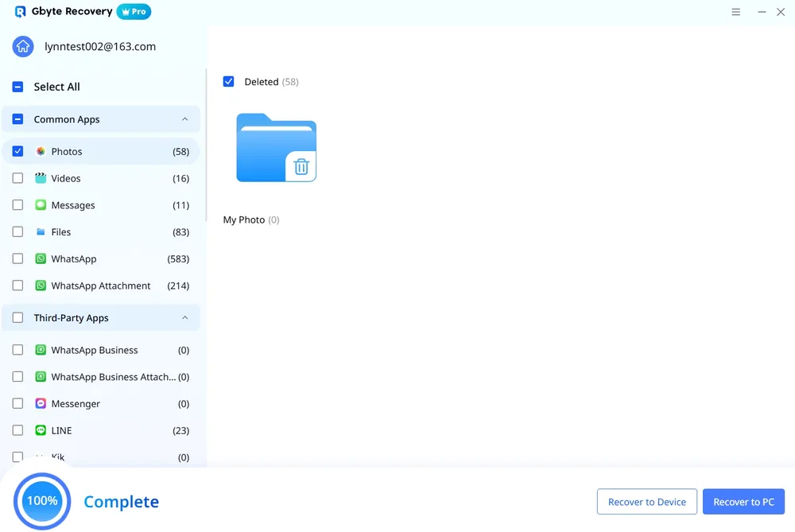
Task: Click the WhatsApp Attachment icon
Action: pos(41,285)
